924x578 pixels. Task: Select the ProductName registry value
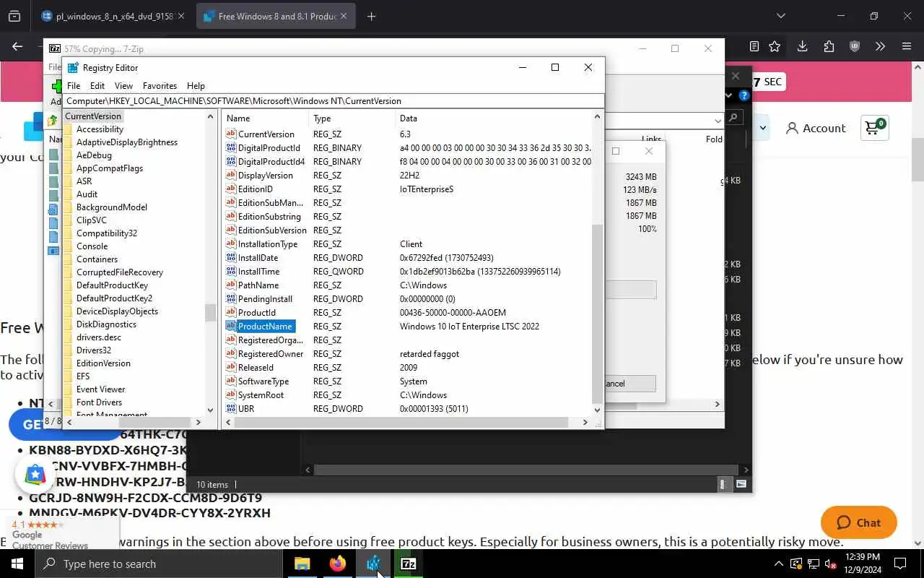coord(265,327)
